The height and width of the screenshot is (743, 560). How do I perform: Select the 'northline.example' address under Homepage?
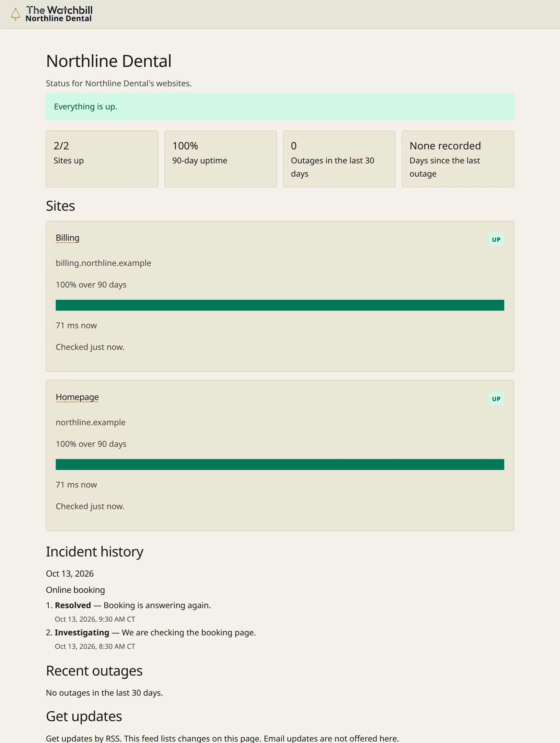pos(91,422)
